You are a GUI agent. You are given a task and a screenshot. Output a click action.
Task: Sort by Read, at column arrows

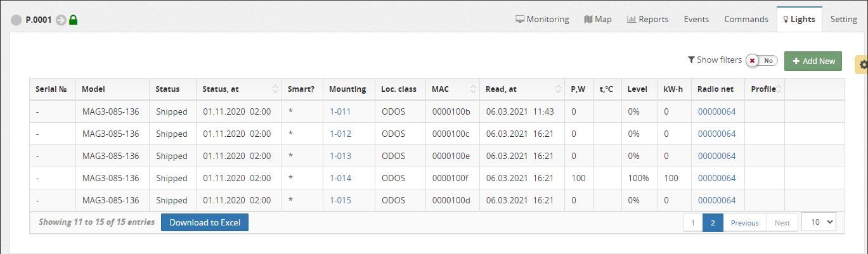pyautogui.click(x=558, y=89)
